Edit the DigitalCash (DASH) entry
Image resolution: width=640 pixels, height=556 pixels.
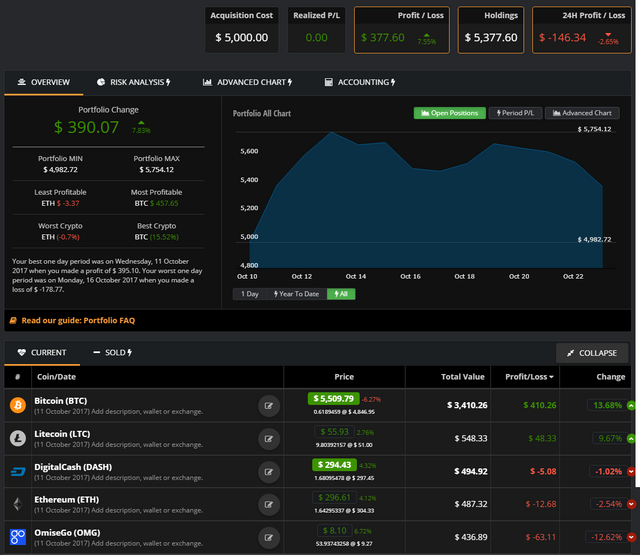click(x=269, y=472)
